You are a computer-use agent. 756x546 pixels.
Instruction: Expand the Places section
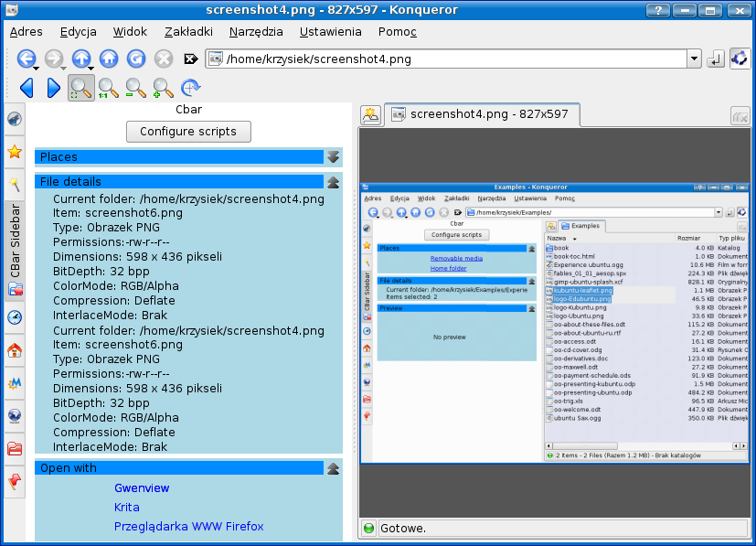point(334,157)
